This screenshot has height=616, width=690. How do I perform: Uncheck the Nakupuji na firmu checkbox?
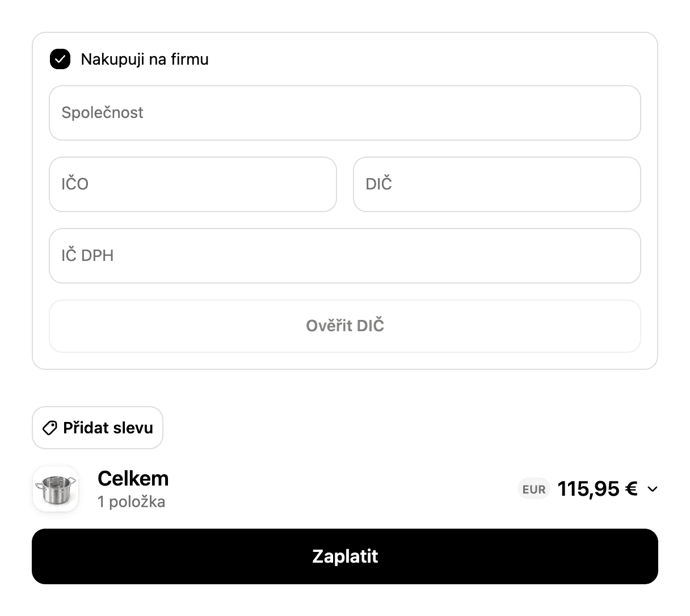pyautogui.click(x=60, y=59)
